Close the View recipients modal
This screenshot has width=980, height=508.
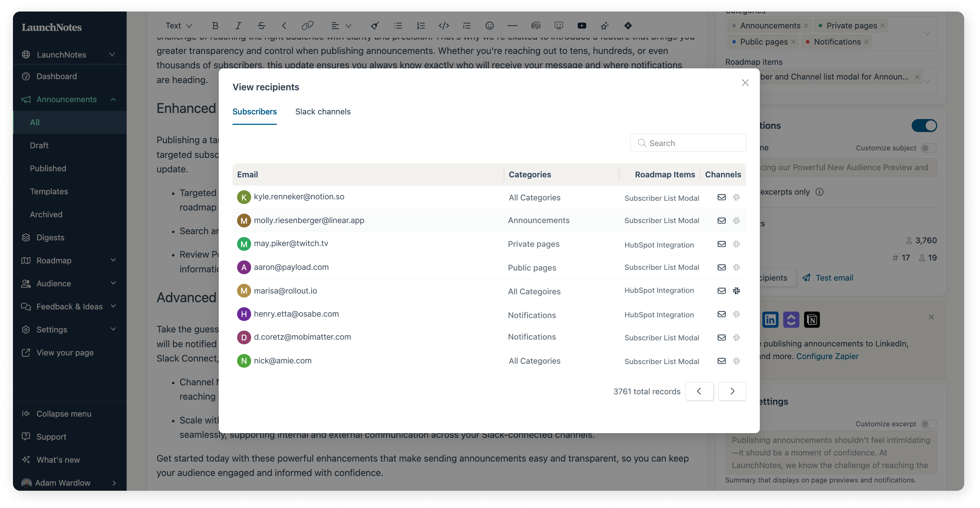(x=745, y=83)
